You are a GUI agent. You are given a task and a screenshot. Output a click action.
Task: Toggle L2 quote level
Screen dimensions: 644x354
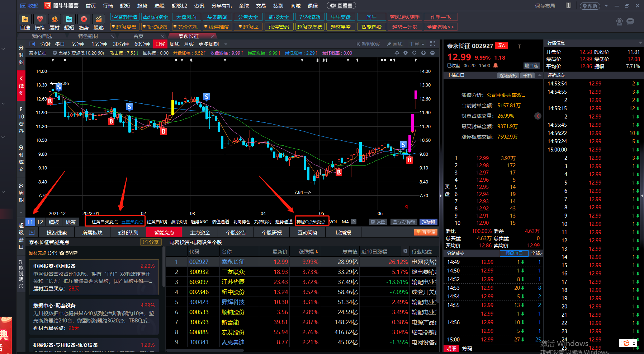(41, 222)
